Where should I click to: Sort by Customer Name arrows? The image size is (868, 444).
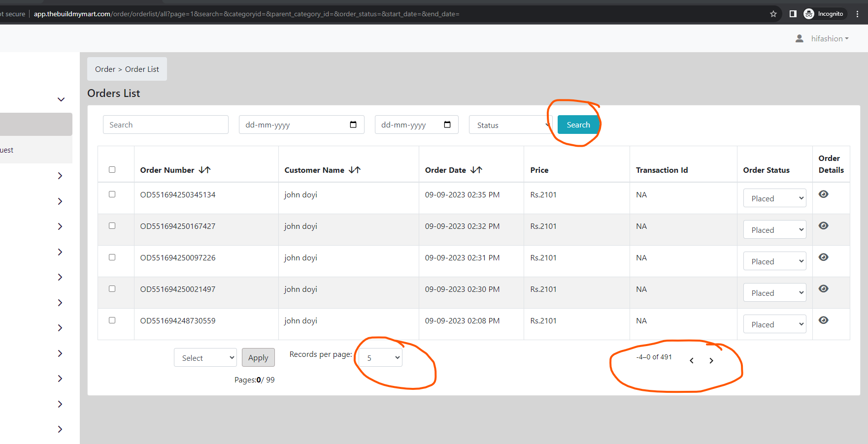tap(355, 170)
